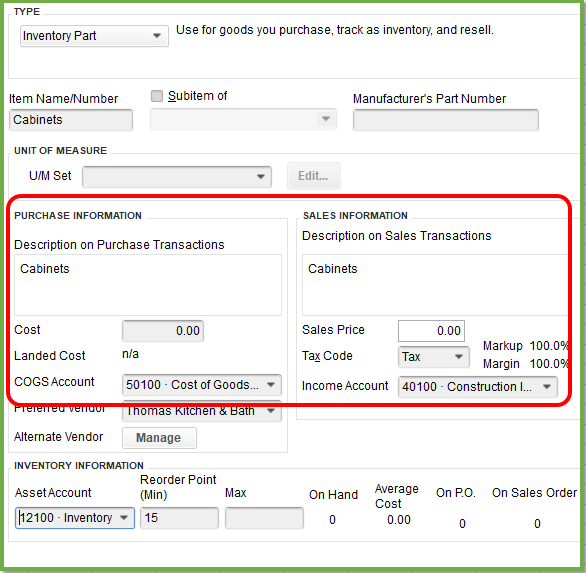
Task: Click the Landed Cost n/a value
Action: (x=130, y=354)
